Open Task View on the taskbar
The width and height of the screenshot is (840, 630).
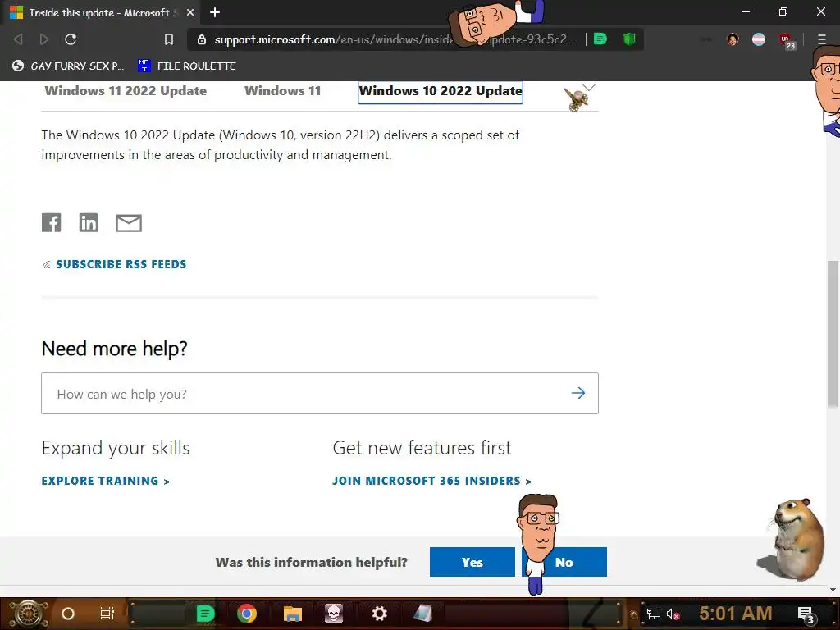pyautogui.click(x=107, y=614)
